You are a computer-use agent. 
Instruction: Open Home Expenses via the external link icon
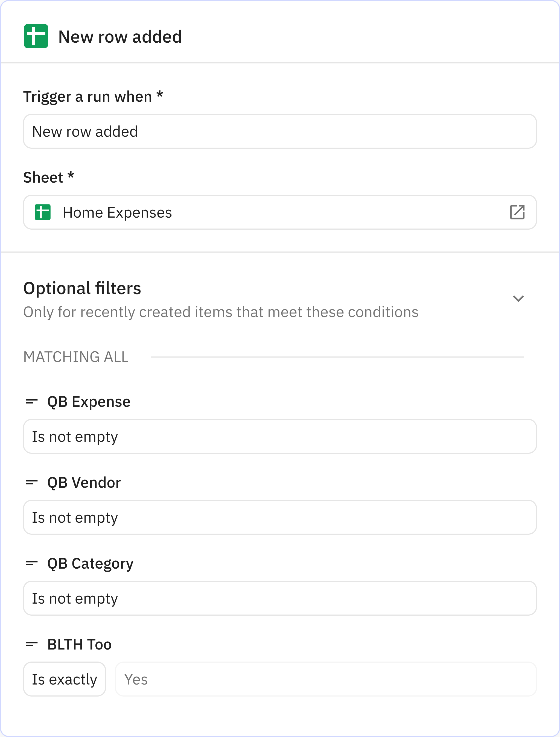[517, 212]
